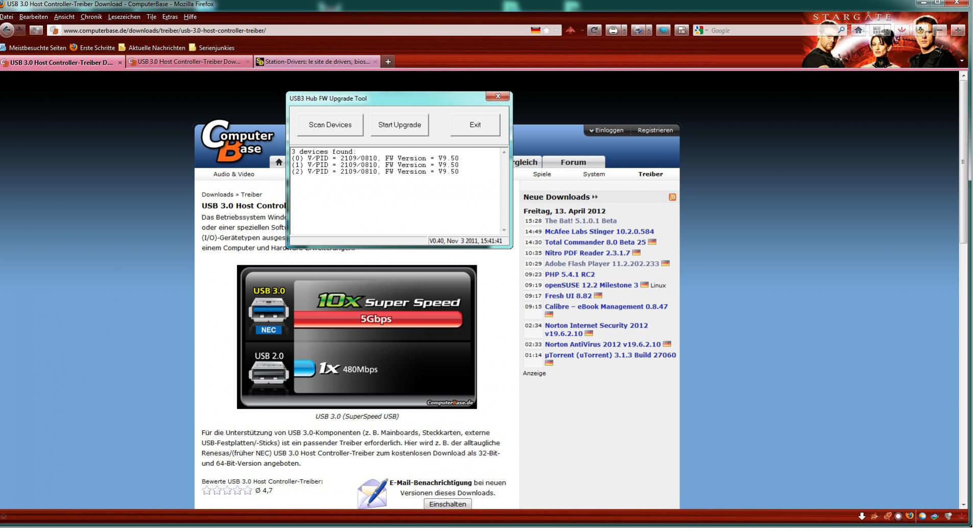
Task: Open the Lesezeichen menu
Action: coord(124,17)
